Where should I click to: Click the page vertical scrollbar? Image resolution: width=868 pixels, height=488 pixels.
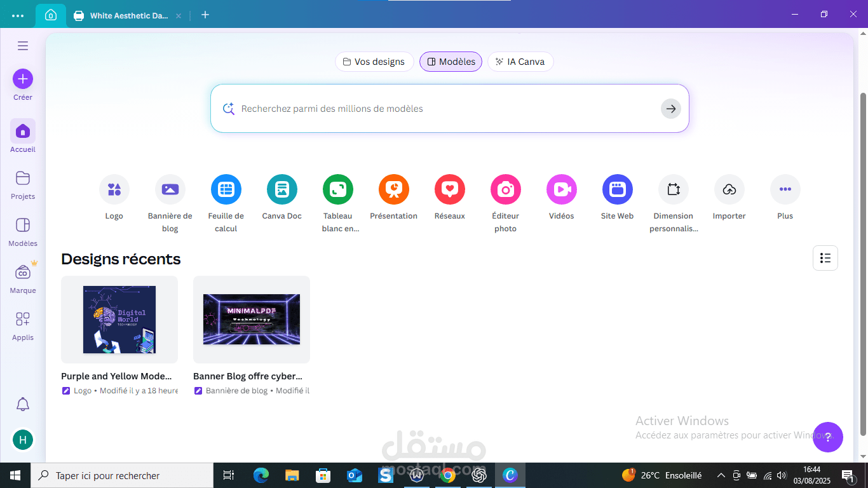coord(863,264)
